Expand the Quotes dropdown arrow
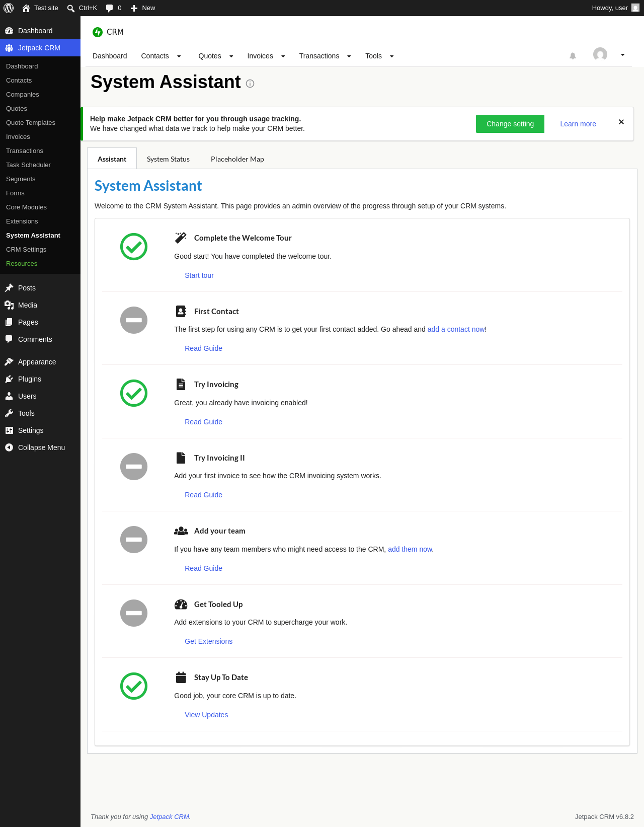The image size is (644, 827). click(231, 56)
